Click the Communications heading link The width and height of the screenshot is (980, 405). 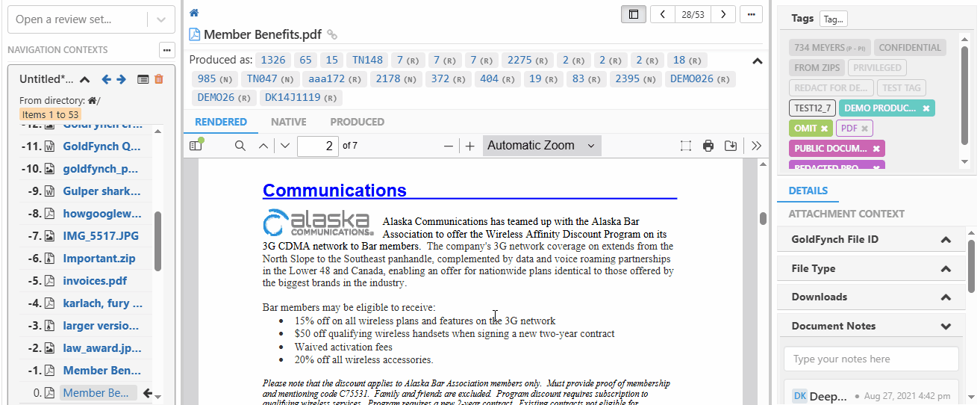click(334, 191)
